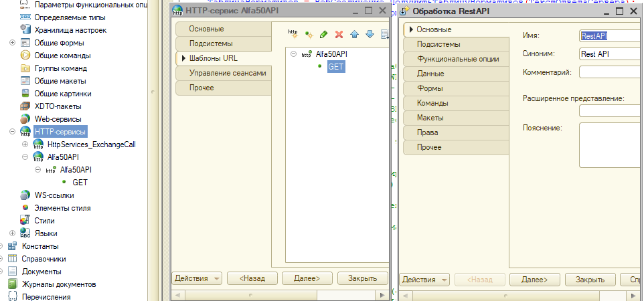Expand the Общие формы tree node

[x=12, y=43]
